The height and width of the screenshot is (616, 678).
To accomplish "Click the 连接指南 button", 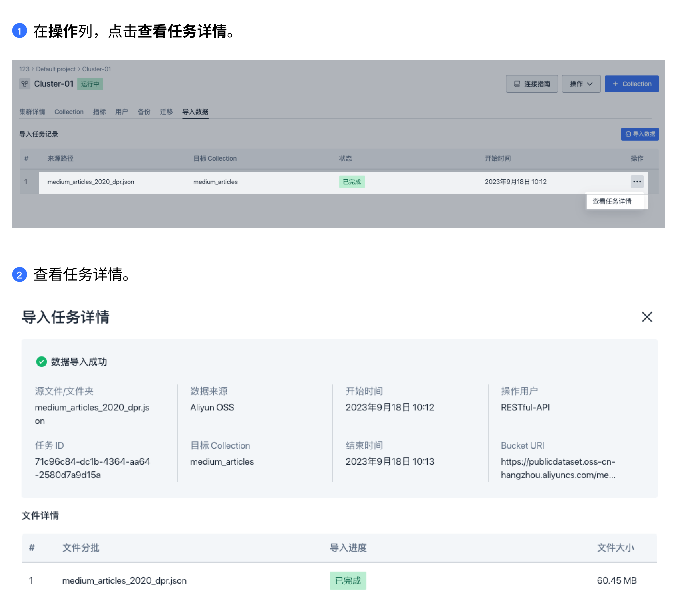I will (x=531, y=83).
